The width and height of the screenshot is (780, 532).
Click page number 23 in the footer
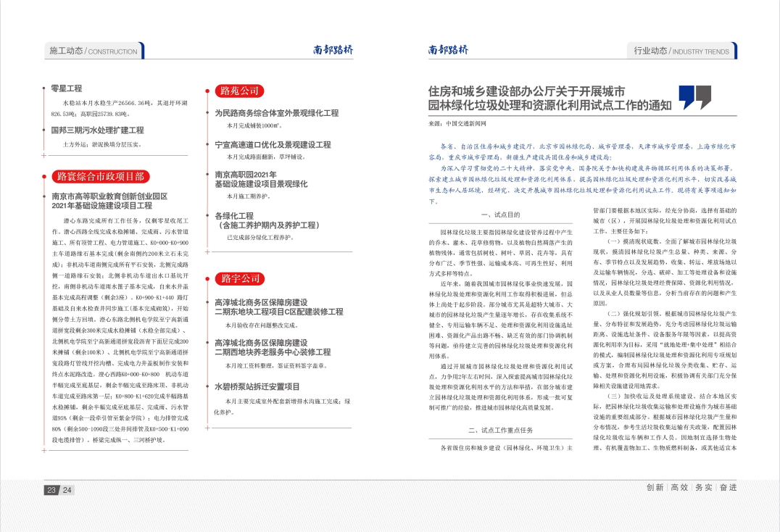click(x=51, y=490)
